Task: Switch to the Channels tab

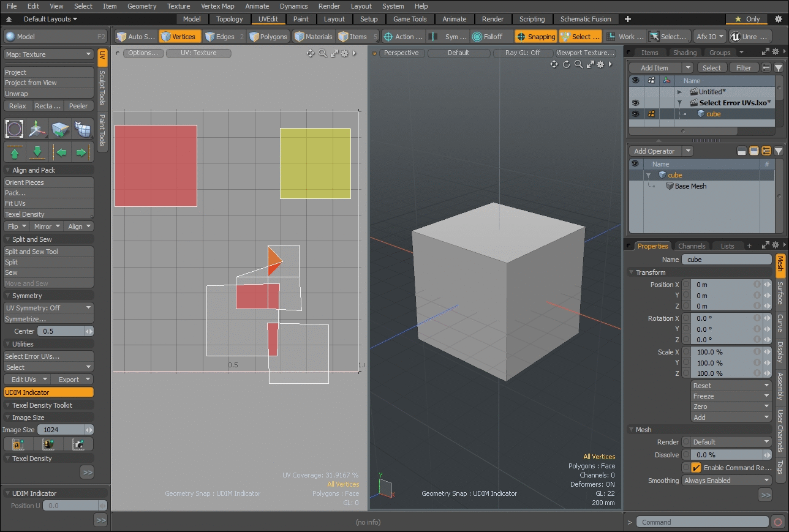Action: (x=692, y=246)
